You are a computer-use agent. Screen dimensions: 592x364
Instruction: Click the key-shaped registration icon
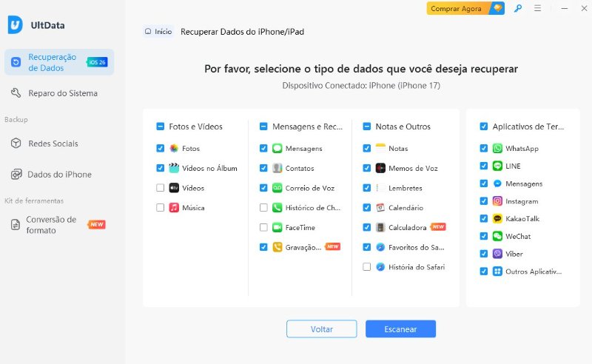tap(518, 8)
